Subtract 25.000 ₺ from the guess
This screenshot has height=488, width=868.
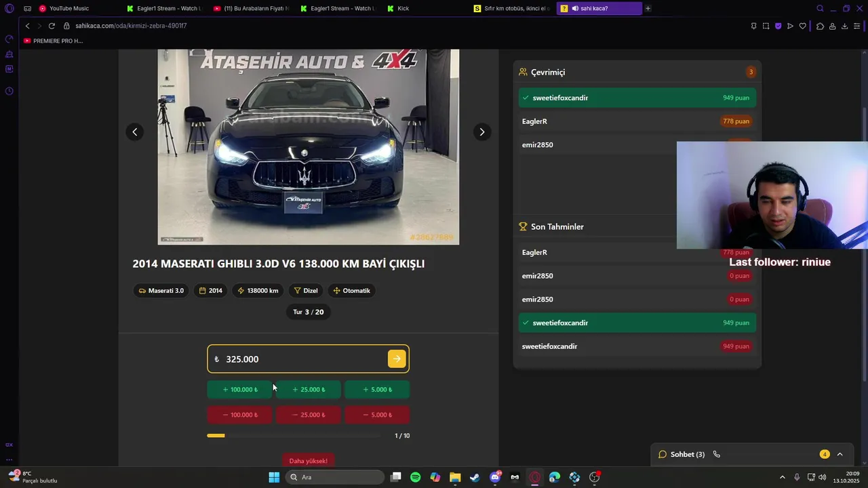pos(309,415)
